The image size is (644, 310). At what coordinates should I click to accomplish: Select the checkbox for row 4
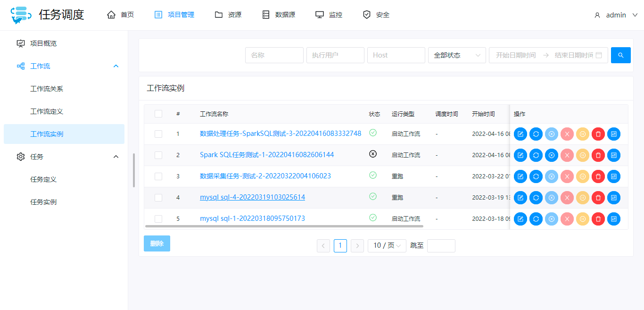pos(158,198)
